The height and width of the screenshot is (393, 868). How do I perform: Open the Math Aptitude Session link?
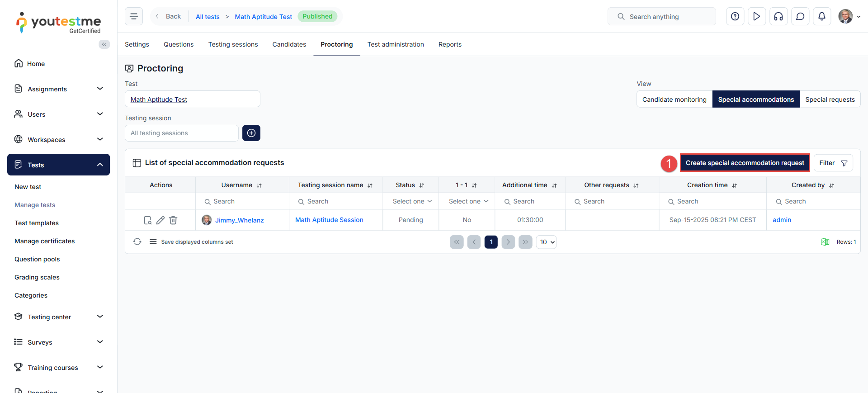(329, 220)
